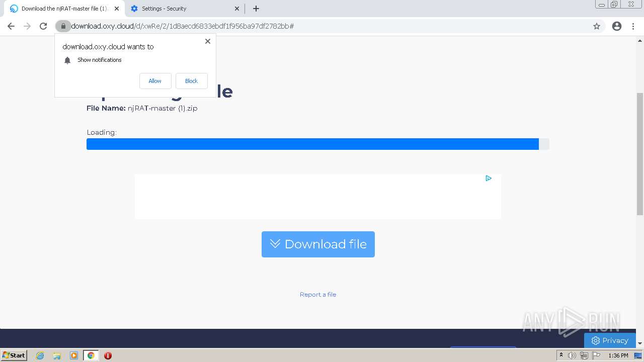
Task: Open the Report a file link
Action: (x=318, y=295)
